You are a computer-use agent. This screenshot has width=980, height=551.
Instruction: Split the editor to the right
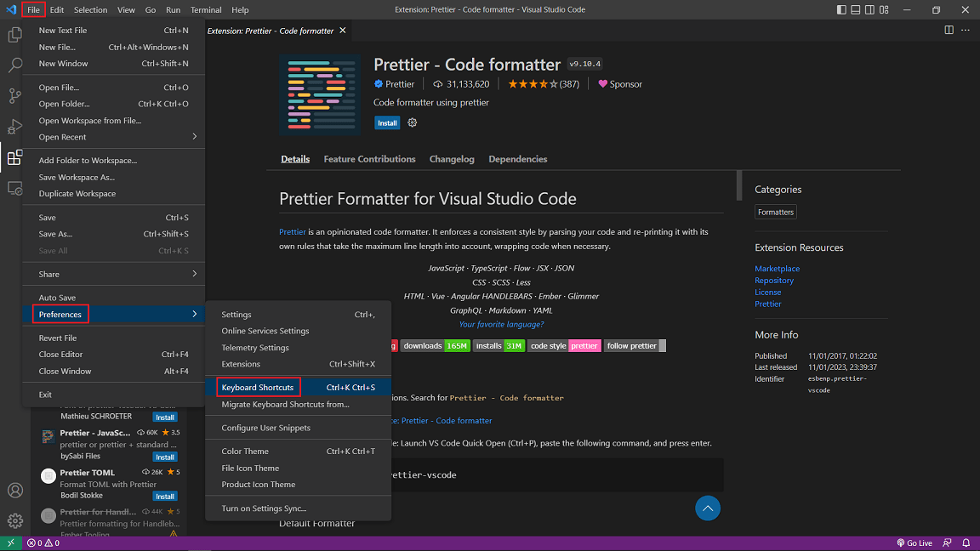[x=949, y=30]
